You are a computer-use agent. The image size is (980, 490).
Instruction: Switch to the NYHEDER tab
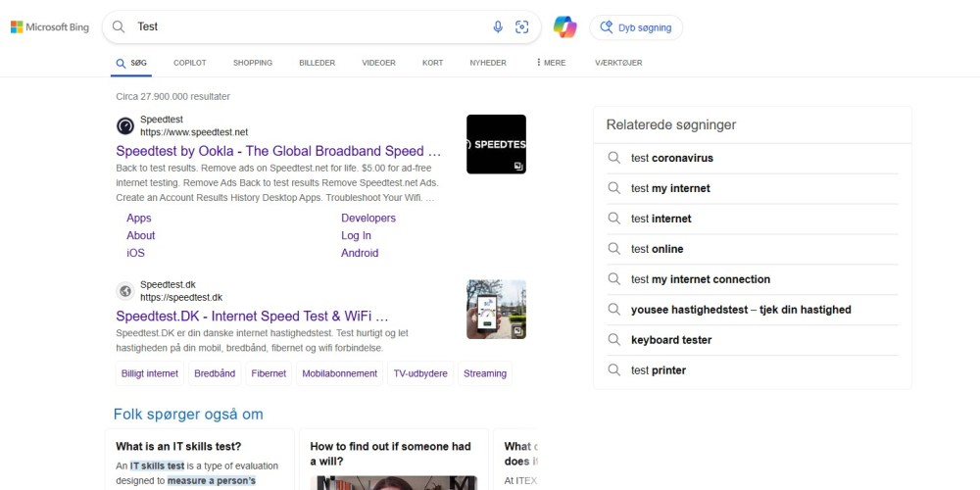[488, 63]
